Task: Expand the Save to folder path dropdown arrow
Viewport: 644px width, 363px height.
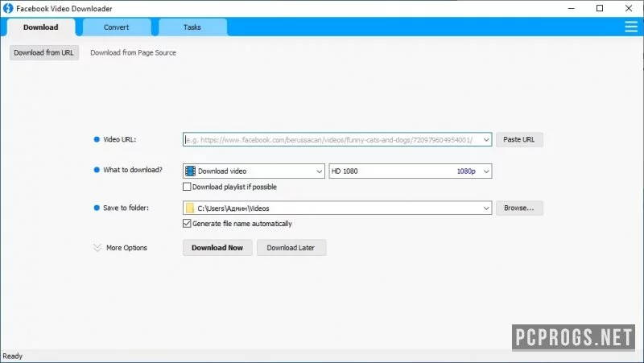Action: tap(486, 208)
